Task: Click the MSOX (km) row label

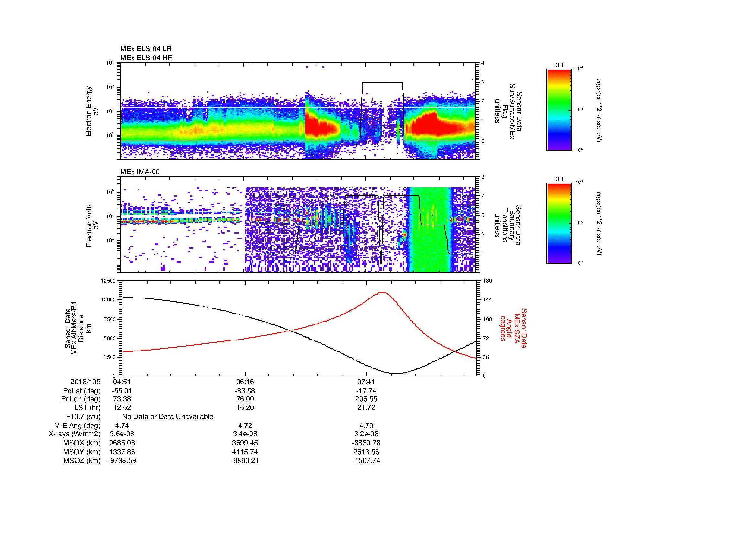Action: [x=82, y=443]
